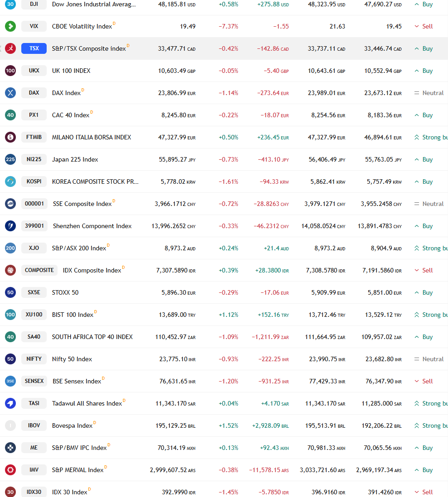Click the VIX volatility index logo
Screen dimensions: 448x497
(x=10, y=26)
